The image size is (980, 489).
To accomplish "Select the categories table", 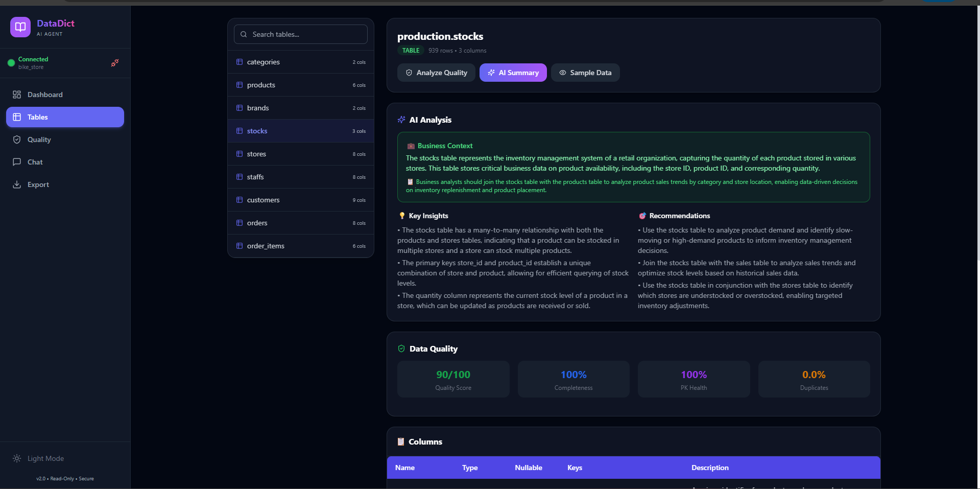I will (301, 62).
